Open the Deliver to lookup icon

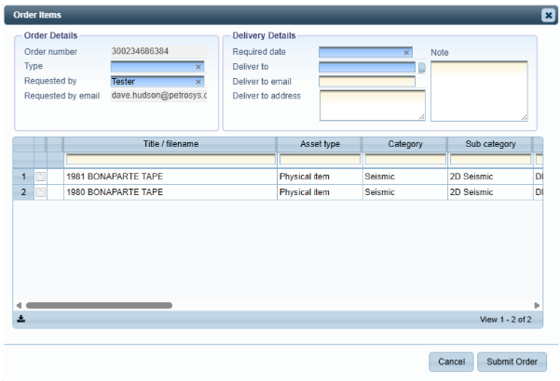coord(422,67)
